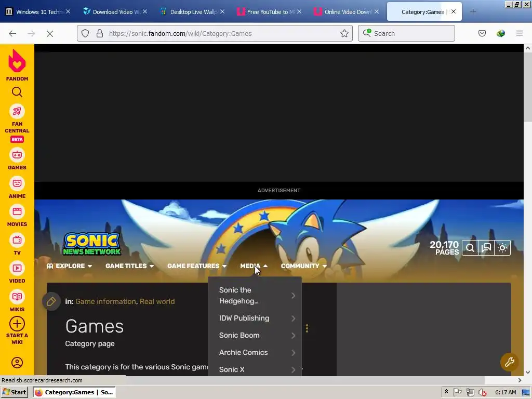Click the Category:Games taskbar button
Viewport: 532px width, 399px height.
(74, 392)
